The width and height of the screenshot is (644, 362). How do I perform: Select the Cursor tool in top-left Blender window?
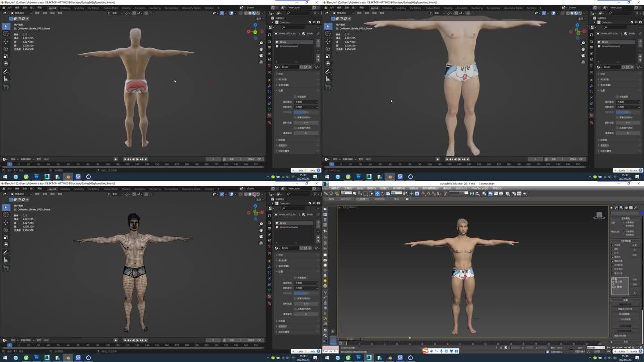pyautogui.click(x=6, y=34)
